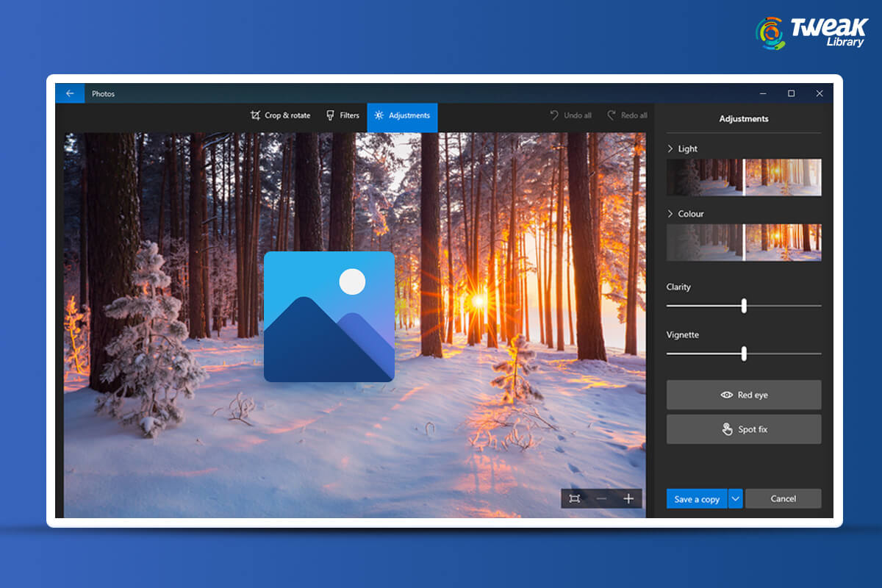Screen dimensions: 882x588
Task: Click Save a copy button
Action: [697, 499]
